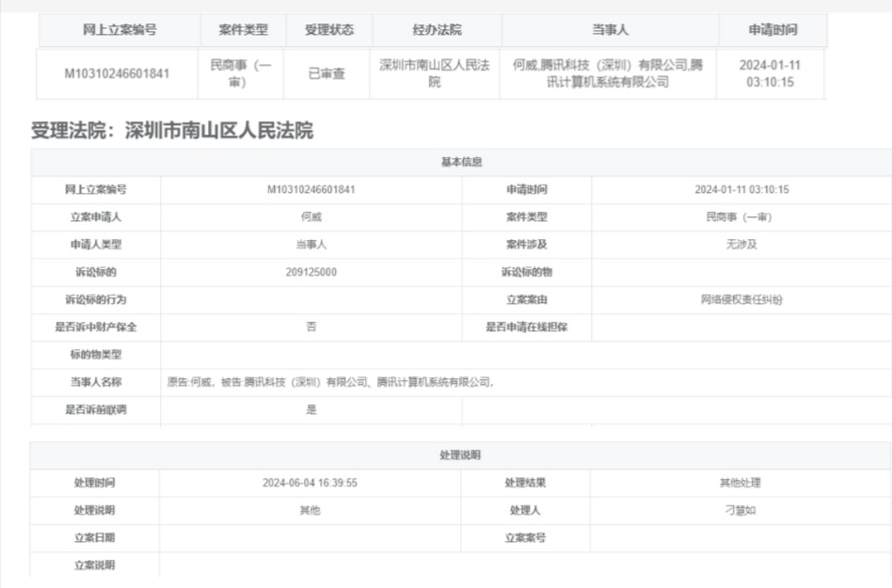Click the 案件涉及 label
The image size is (892, 588).
527,245
